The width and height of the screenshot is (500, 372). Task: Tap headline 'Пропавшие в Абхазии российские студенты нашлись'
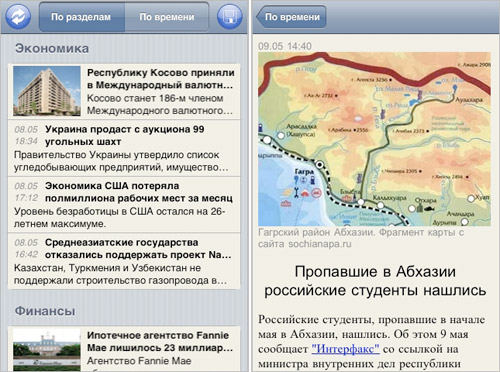[375, 281]
